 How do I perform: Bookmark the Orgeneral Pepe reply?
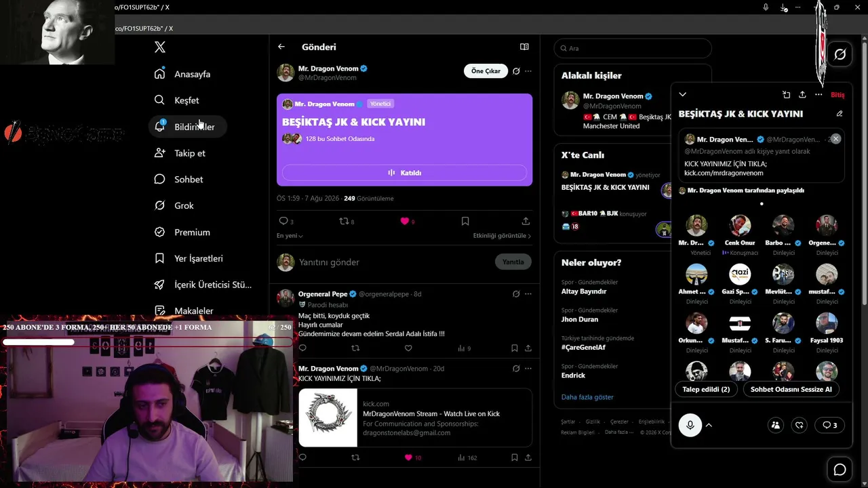(515, 348)
